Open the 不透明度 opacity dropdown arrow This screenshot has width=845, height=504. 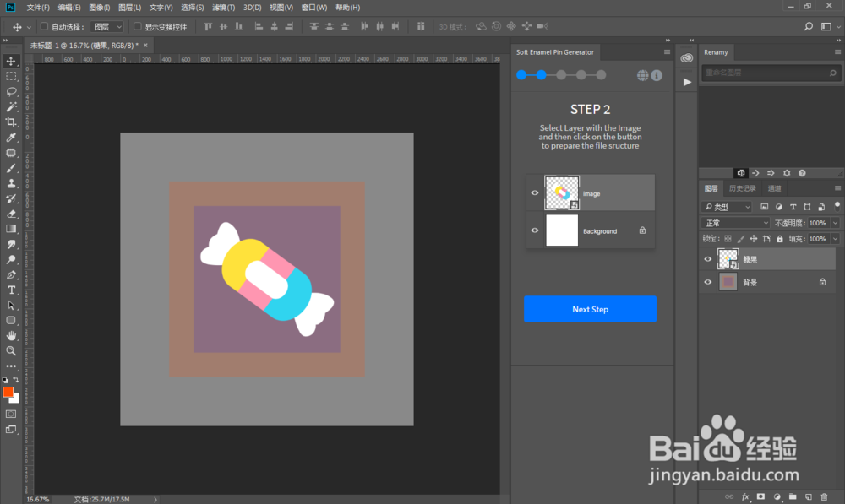pyautogui.click(x=836, y=223)
